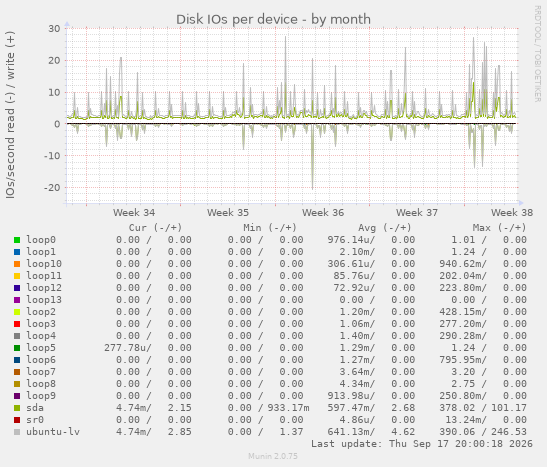Click sr0 max read value '13.24m/'
Viewport: 547px width, 467px height.
click(466, 420)
